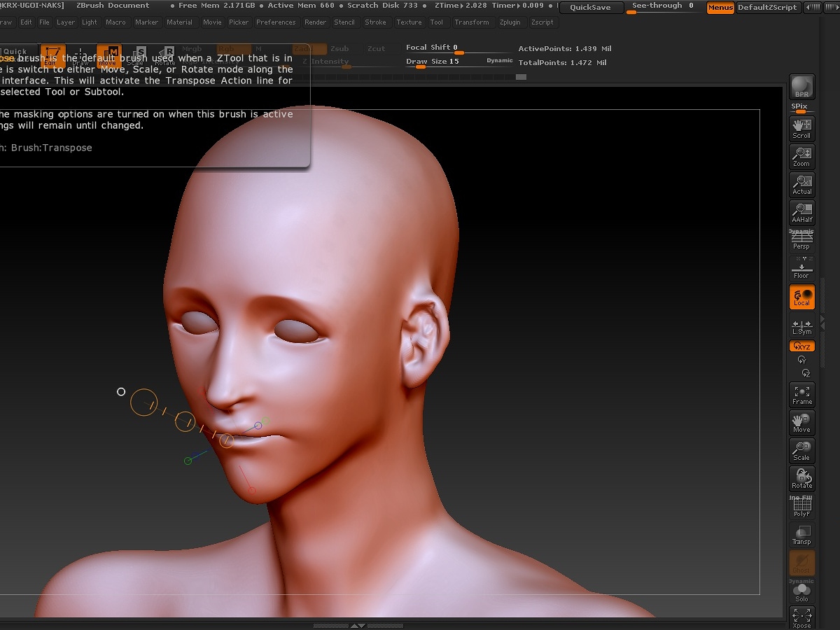This screenshot has width=840, height=630.
Task: Open the Texture menu
Action: point(409,22)
